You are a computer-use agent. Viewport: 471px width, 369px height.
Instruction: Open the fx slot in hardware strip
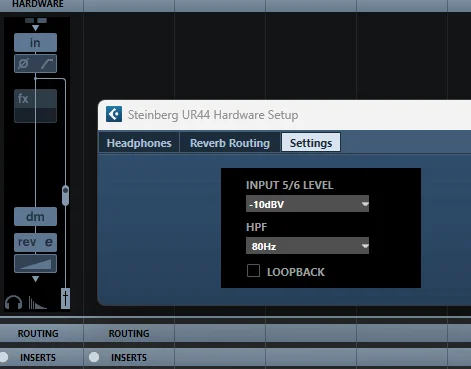click(35, 105)
